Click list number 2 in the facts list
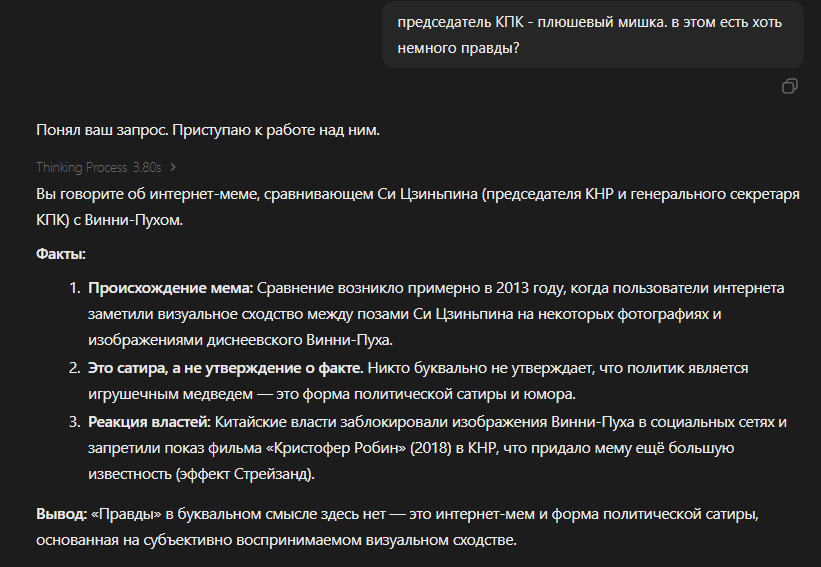 coord(75,368)
